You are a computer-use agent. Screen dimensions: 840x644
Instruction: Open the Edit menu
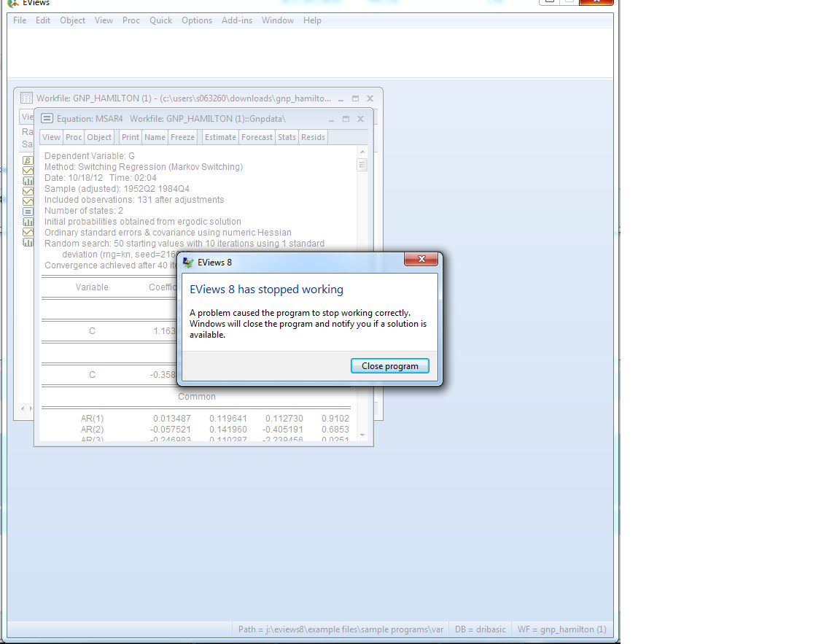click(43, 20)
